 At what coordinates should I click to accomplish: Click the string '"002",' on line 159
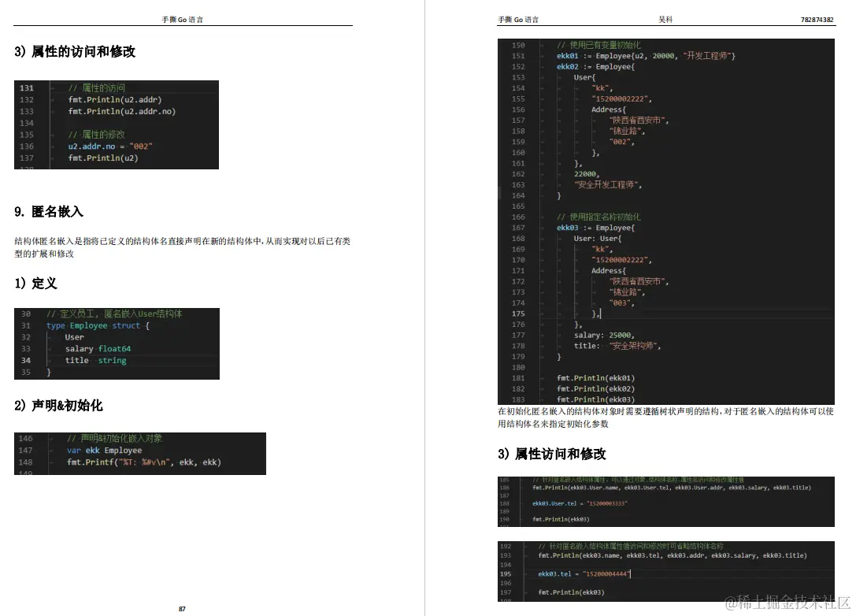(622, 142)
